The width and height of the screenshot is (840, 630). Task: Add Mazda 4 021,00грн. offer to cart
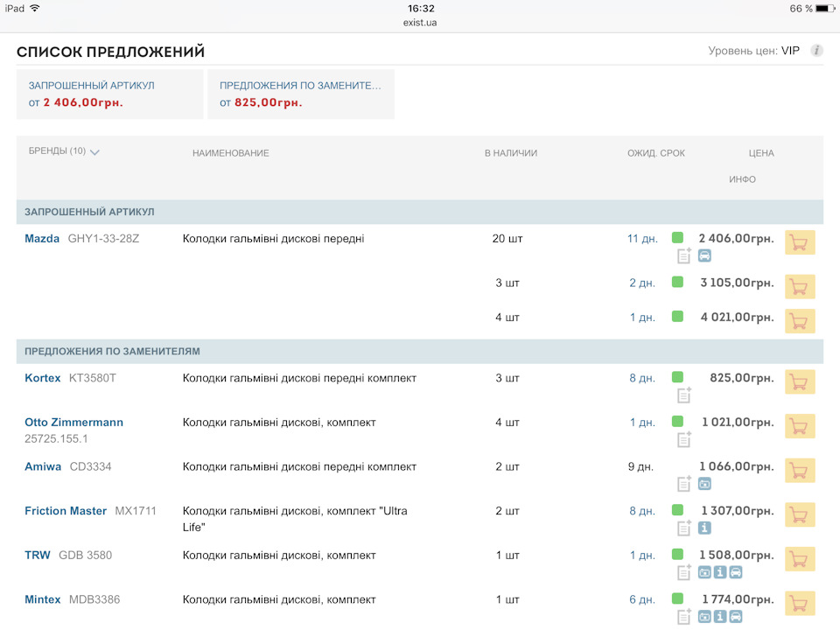pyautogui.click(x=799, y=321)
